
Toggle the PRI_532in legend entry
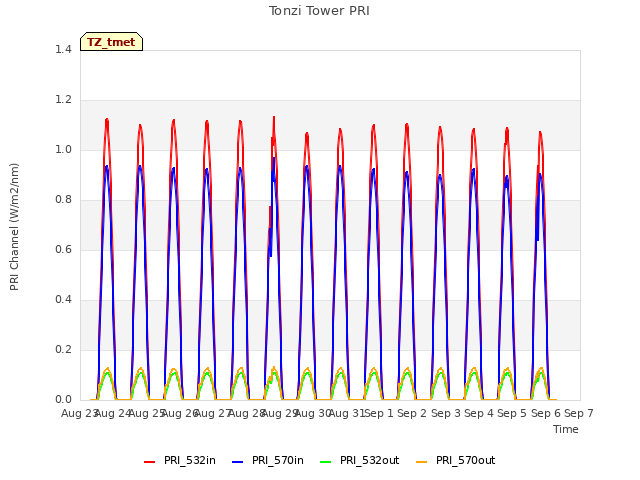(x=180, y=460)
